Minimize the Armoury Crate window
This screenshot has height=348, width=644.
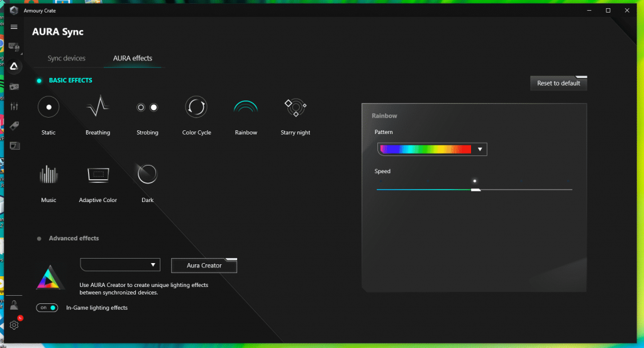pyautogui.click(x=589, y=10)
